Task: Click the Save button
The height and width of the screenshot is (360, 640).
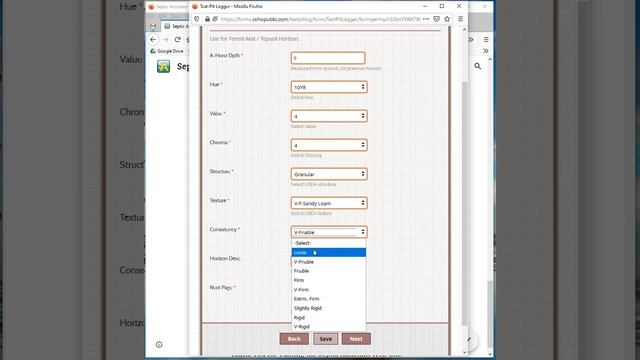Action: click(x=326, y=339)
